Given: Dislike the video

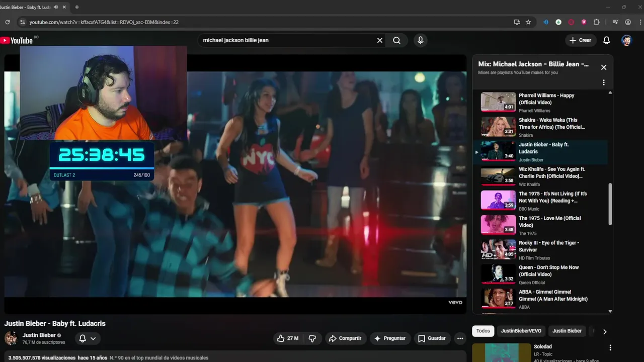Looking at the screenshot, I should pos(312,338).
